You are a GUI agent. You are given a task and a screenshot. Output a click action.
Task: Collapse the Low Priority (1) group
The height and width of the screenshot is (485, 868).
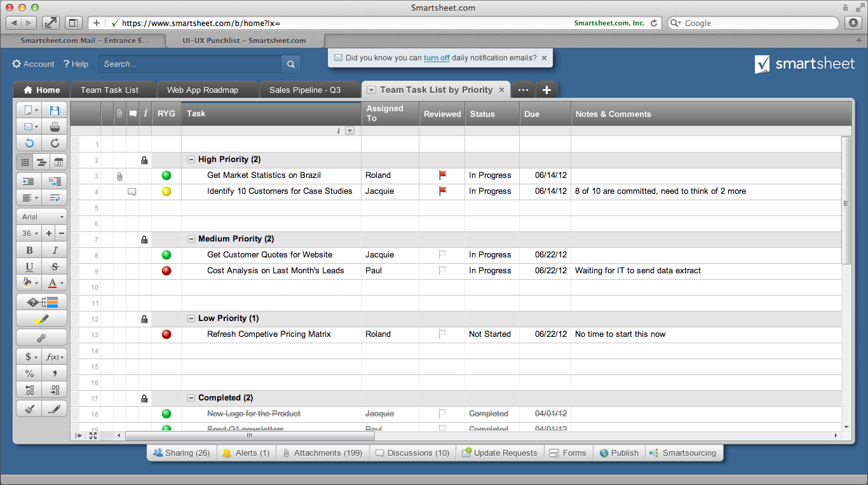point(191,318)
